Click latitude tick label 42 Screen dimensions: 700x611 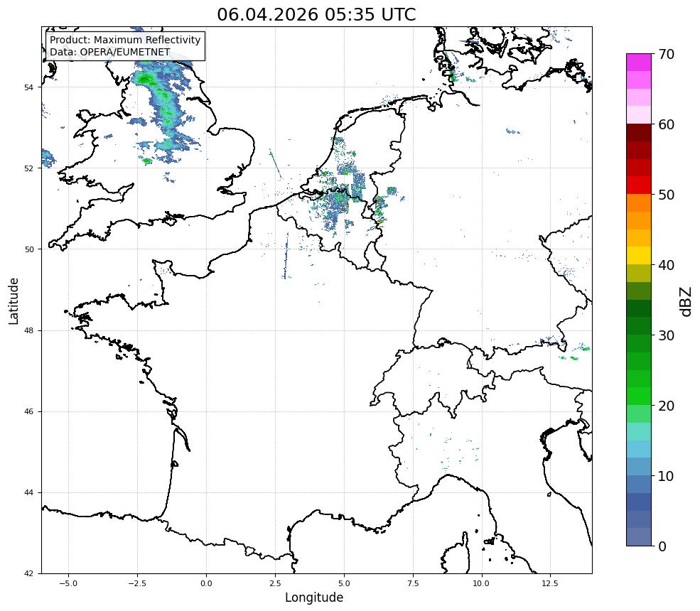28,573
